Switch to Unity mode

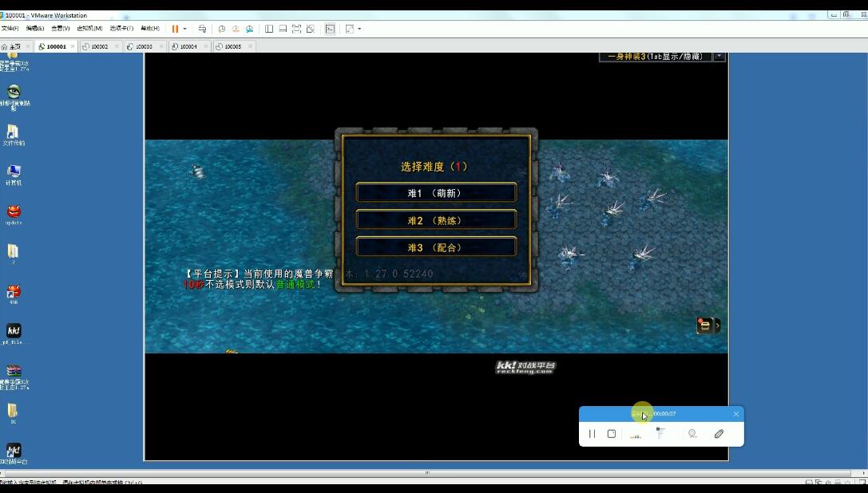click(311, 29)
